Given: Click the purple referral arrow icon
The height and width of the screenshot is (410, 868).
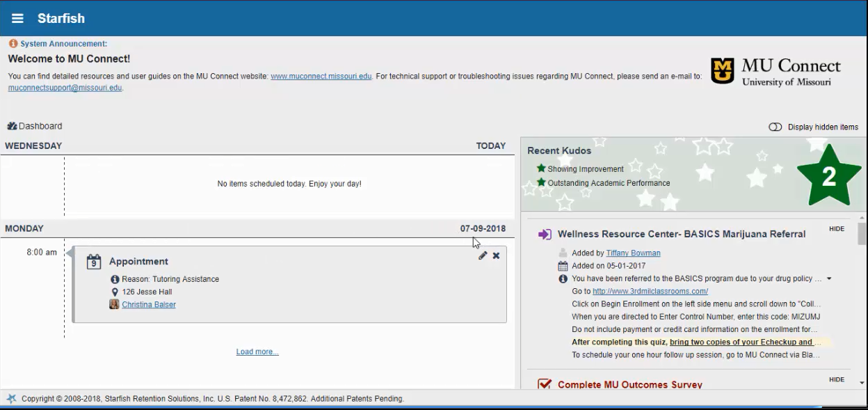Looking at the screenshot, I should click(x=545, y=235).
